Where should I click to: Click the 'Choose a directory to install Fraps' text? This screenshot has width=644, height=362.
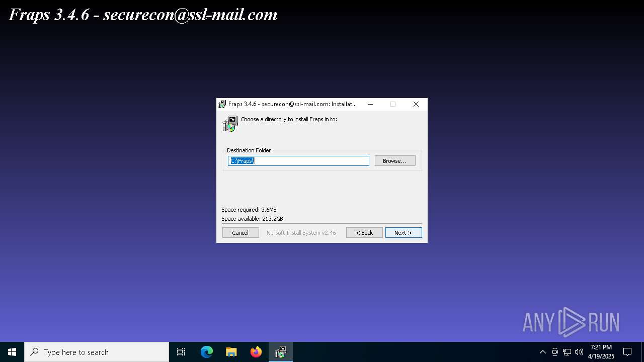click(x=289, y=119)
